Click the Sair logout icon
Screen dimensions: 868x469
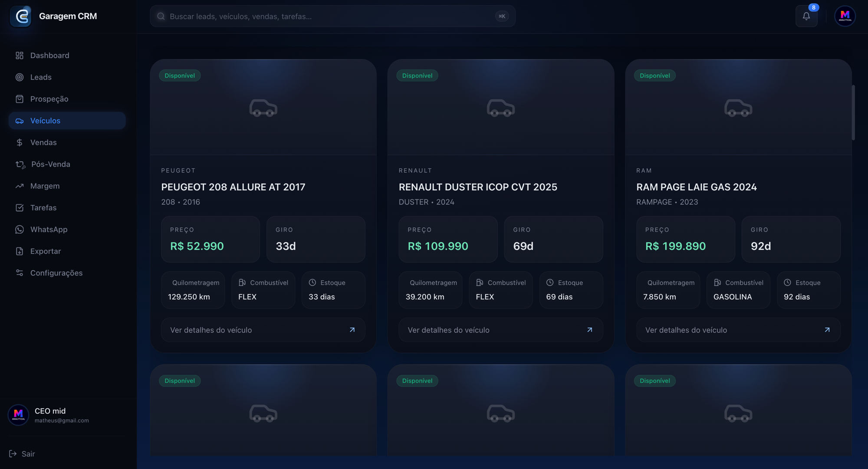(13, 454)
